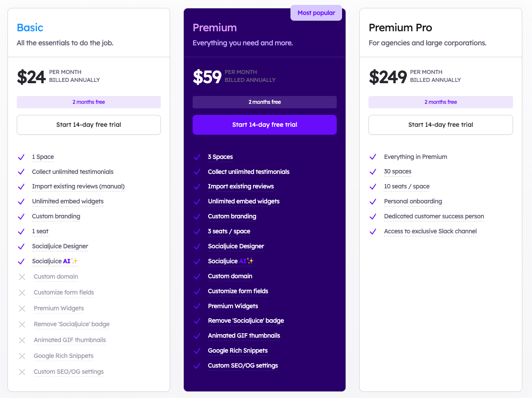
Task: Click checkmark icon beside Basic "1 Space"
Action: click(x=21, y=157)
